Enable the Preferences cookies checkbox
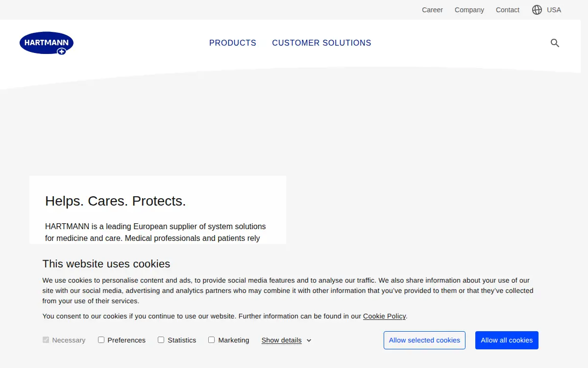The width and height of the screenshot is (588, 368). (x=101, y=340)
